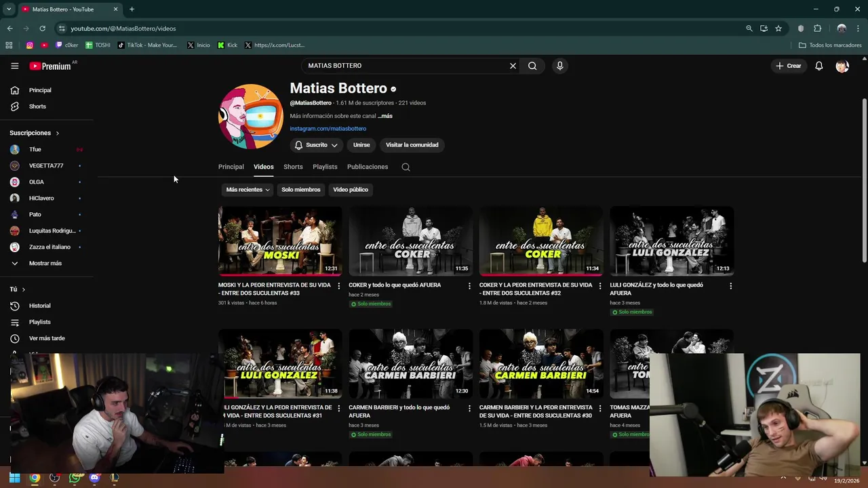Viewport: 868px width, 488px height.
Task: Click the Matias Bottero channel avatar
Action: pos(251,117)
